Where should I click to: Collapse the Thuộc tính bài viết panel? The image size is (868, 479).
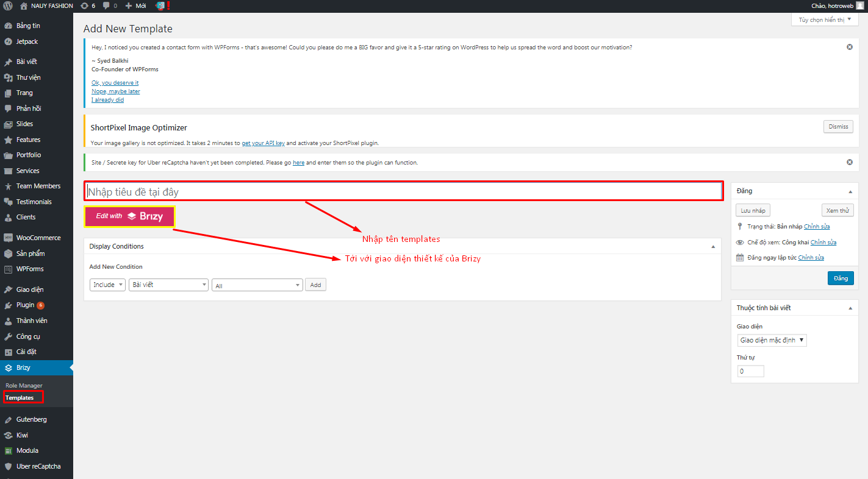850,308
